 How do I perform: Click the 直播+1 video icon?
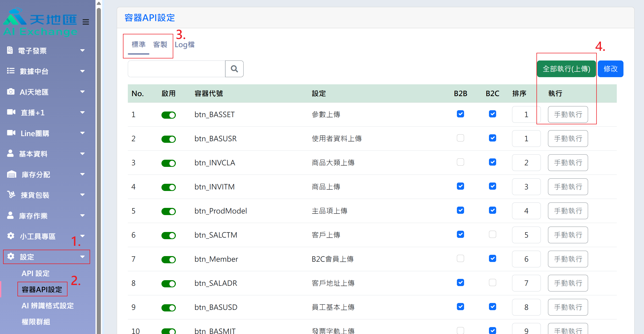pyautogui.click(x=11, y=112)
